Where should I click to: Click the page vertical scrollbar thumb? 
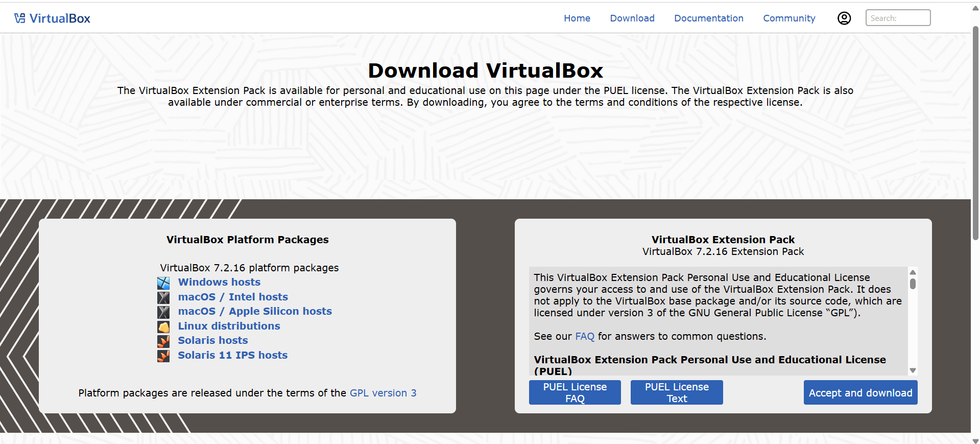(975, 133)
